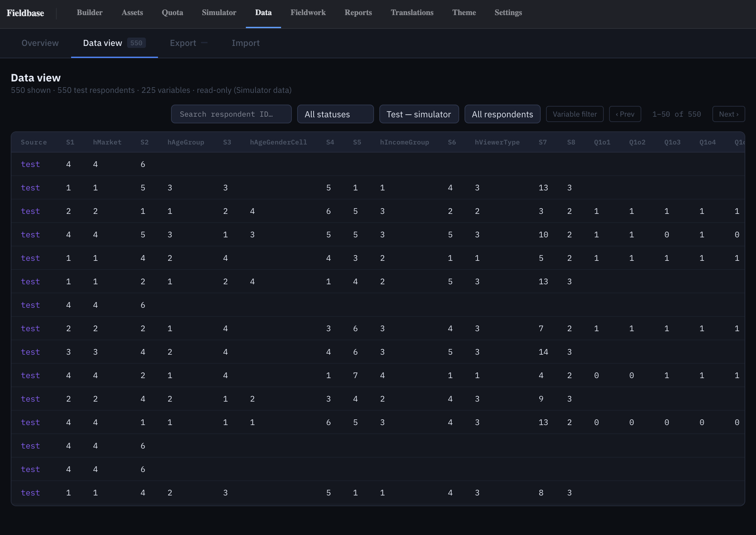Go to previous page with Prev
This screenshot has width=756, height=535.
(x=625, y=114)
